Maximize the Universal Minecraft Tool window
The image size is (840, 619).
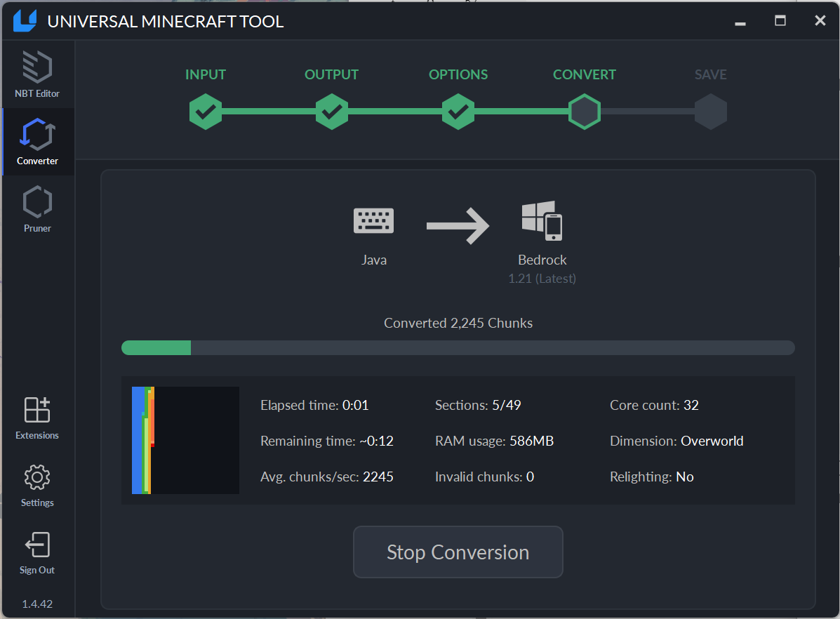[780, 21]
